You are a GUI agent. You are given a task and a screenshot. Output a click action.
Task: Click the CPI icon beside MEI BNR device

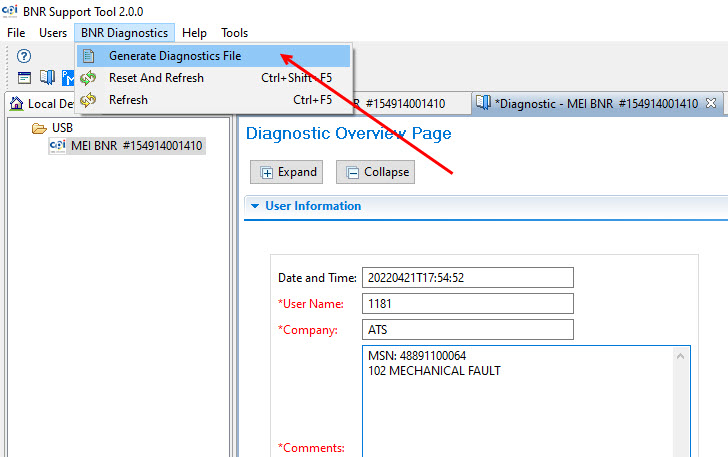tap(58, 146)
